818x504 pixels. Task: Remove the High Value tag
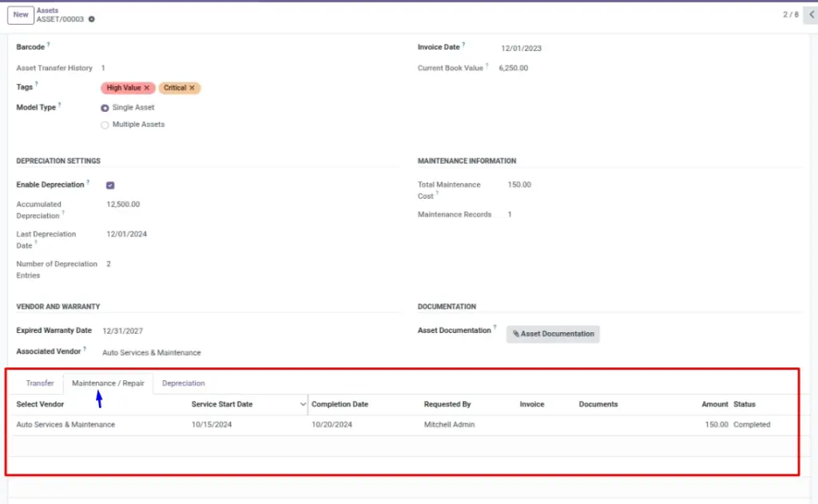tap(147, 88)
